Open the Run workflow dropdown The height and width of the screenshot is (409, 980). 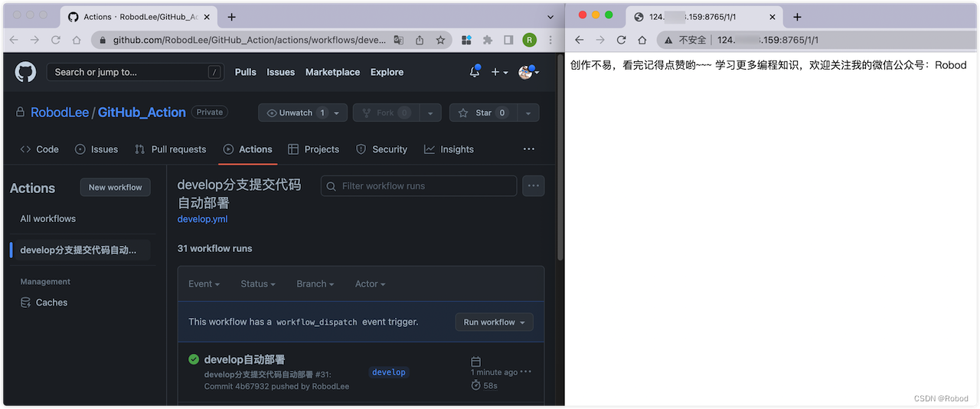point(494,322)
